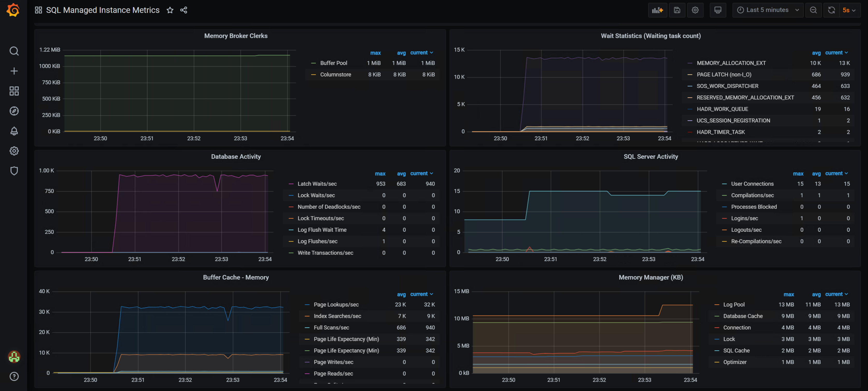Sort Memory Broker Clerks legend by max

click(x=375, y=53)
